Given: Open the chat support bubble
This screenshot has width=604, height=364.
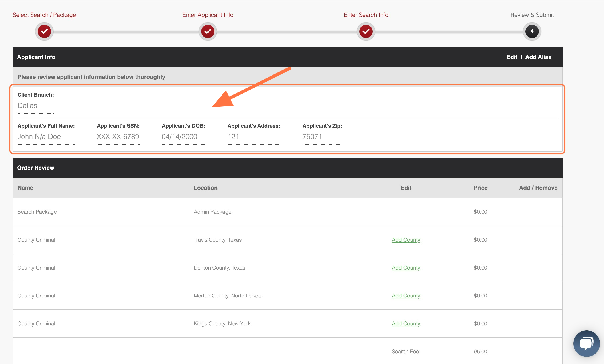Looking at the screenshot, I should pyautogui.click(x=586, y=343).
